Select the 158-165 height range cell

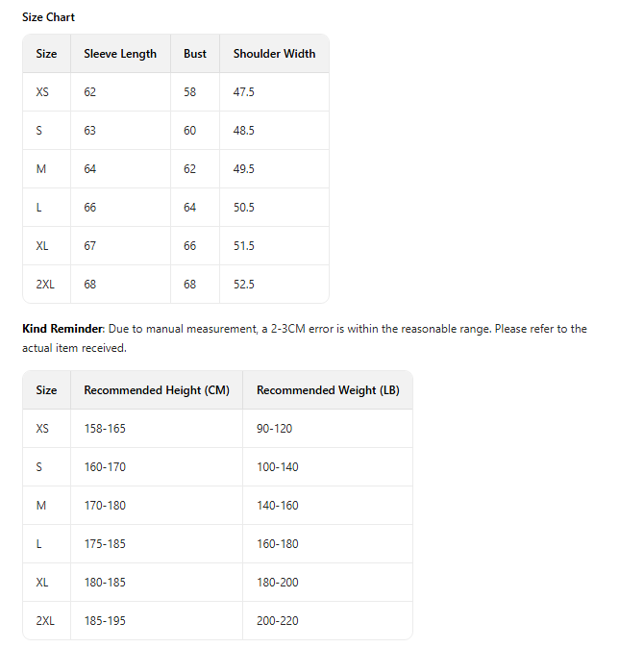[105, 429]
